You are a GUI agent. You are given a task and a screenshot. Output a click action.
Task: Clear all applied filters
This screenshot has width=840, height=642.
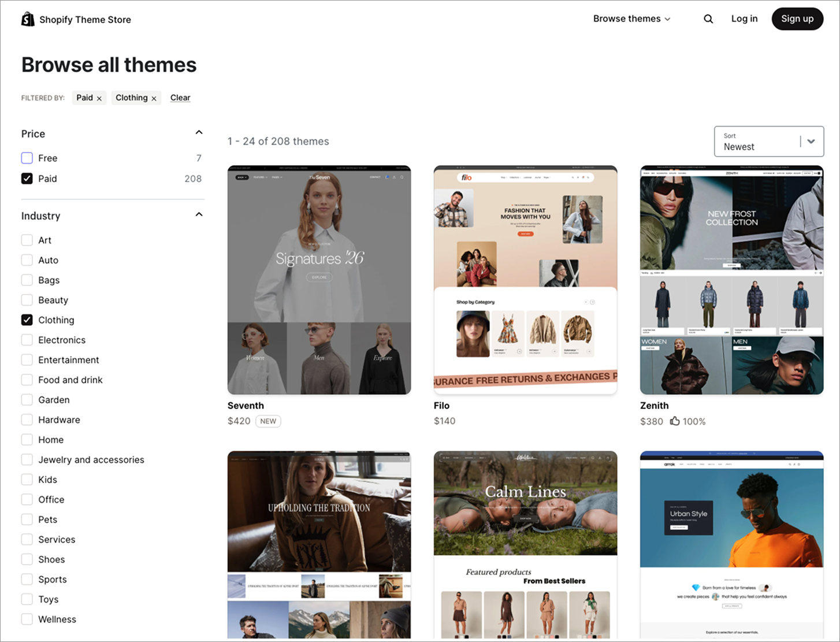[x=180, y=98]
